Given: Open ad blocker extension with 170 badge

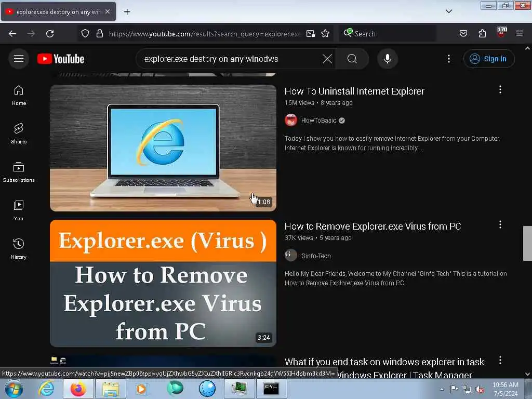Looking at the screenshot, I should [501, 33].
